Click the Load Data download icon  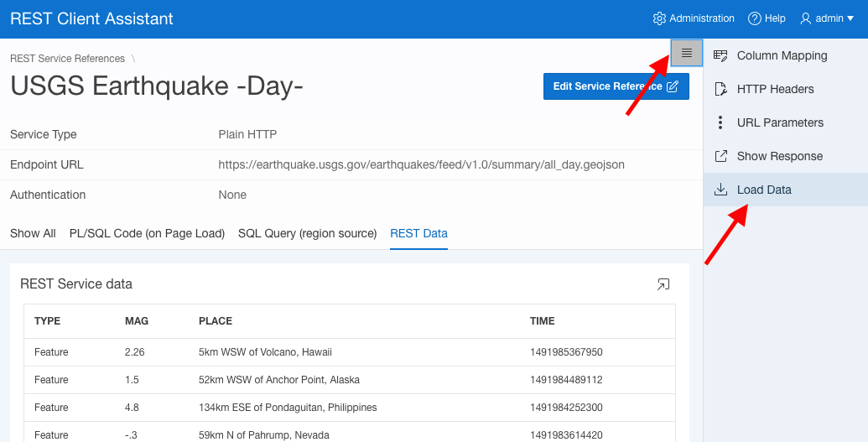(x=720, y=190)
